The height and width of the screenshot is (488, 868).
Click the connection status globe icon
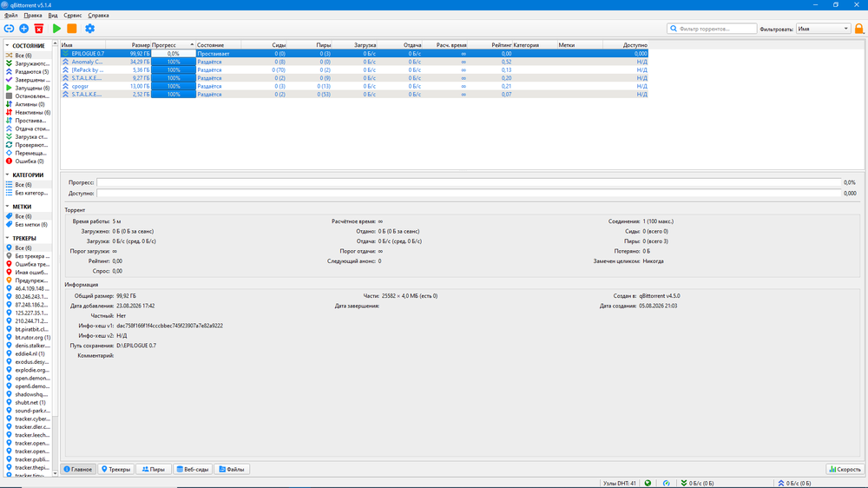(648, 483)
